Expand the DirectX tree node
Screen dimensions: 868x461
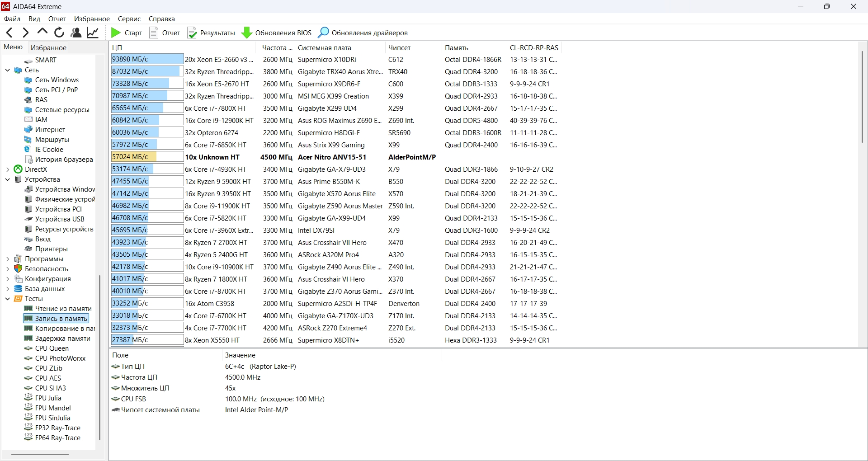tap(8, 169)
